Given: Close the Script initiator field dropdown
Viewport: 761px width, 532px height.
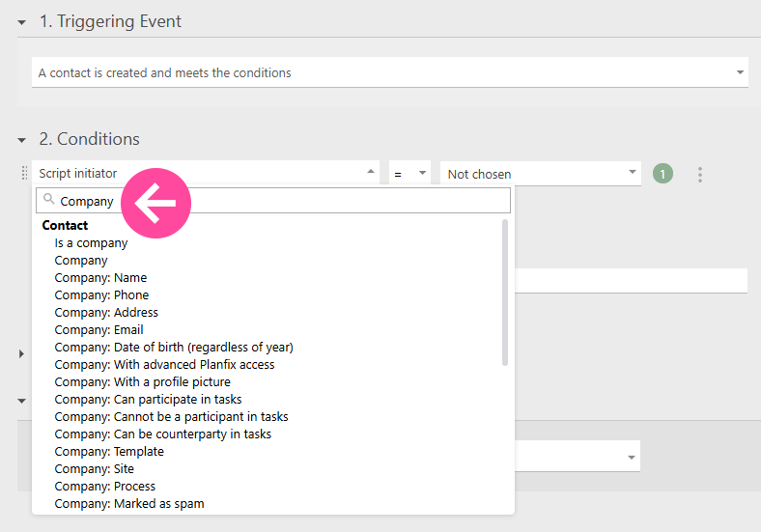Looking at the screenshot, I should [372, 173].
